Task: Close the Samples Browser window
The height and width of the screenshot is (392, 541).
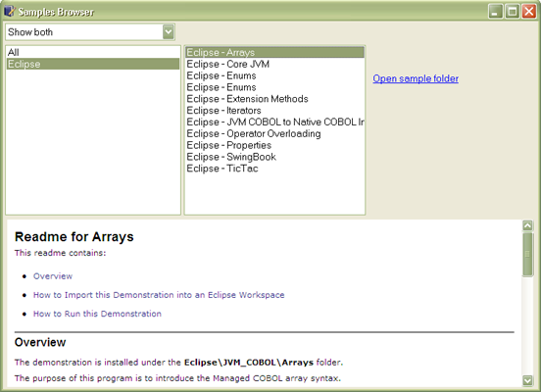Action: 529,12
